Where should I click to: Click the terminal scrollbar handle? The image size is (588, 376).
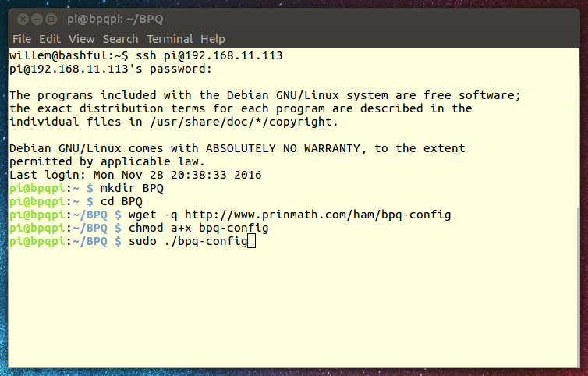pyautogui.click(x=578, y=287)
